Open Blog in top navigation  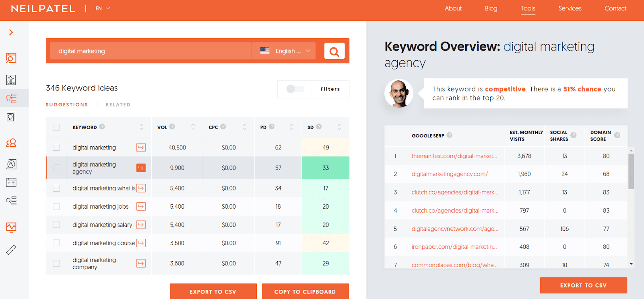[491, 8]
